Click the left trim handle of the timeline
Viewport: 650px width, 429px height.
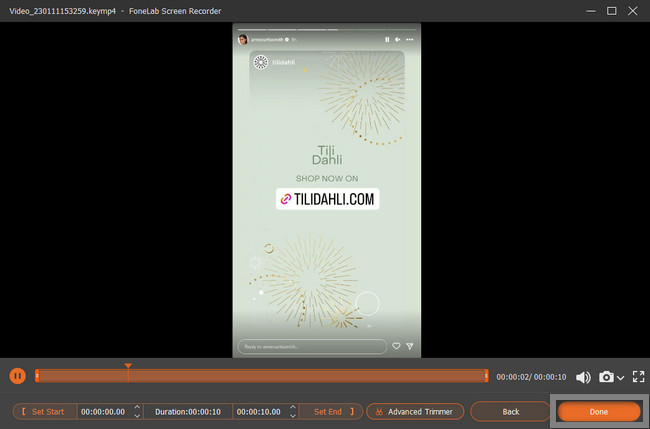(37, 376)
